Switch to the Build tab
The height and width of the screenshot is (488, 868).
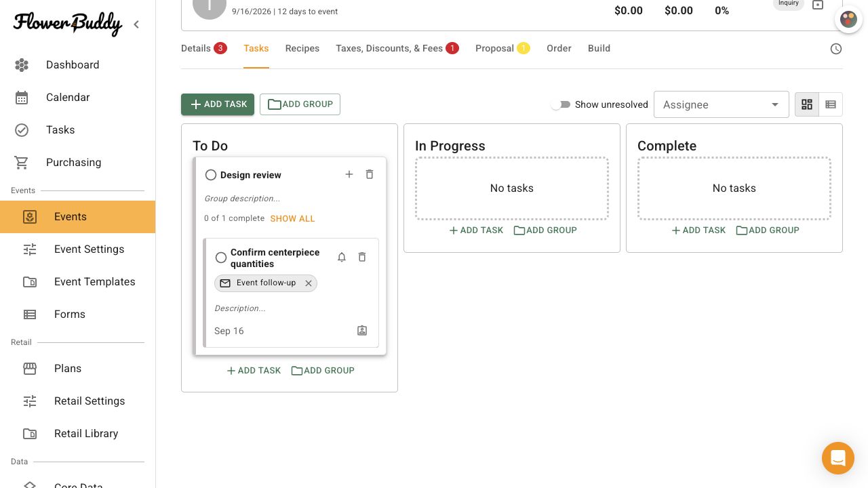click(x=599, y=48)
